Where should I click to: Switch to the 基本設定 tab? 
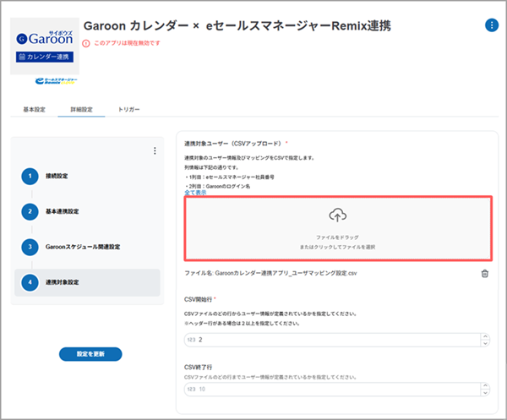pos(33,110)
